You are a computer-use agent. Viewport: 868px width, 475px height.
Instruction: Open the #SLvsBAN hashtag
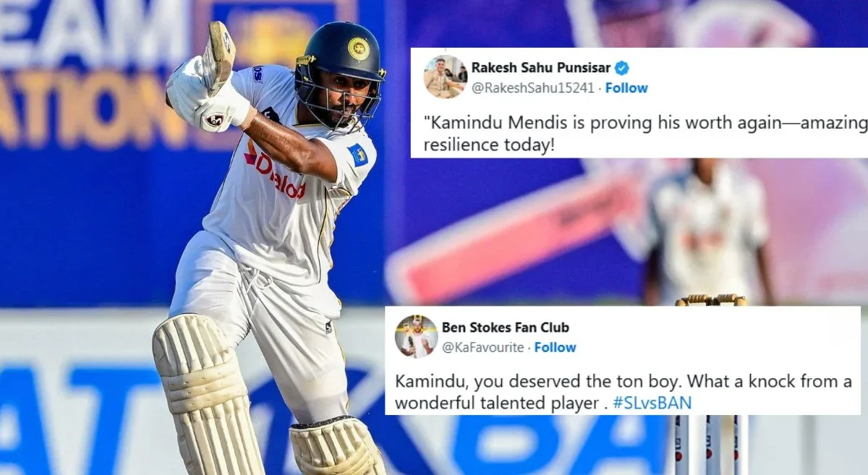[x=652, y=403]
